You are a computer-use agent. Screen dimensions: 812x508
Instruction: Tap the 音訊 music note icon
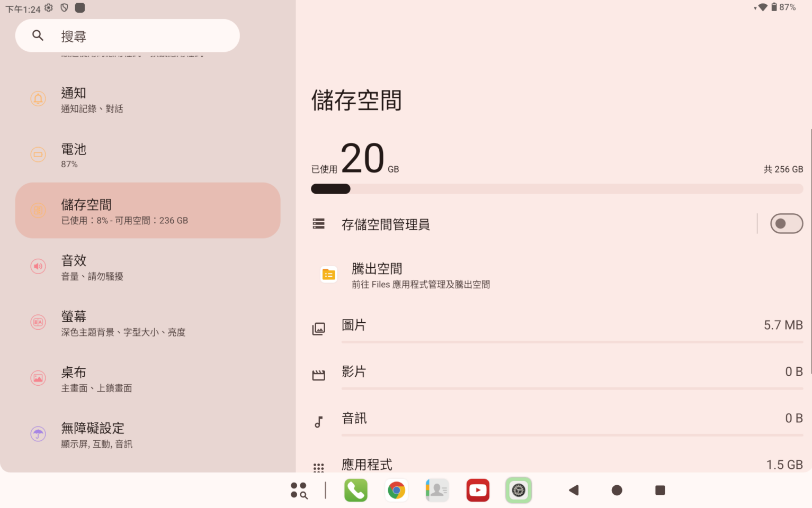coord(318,422)
